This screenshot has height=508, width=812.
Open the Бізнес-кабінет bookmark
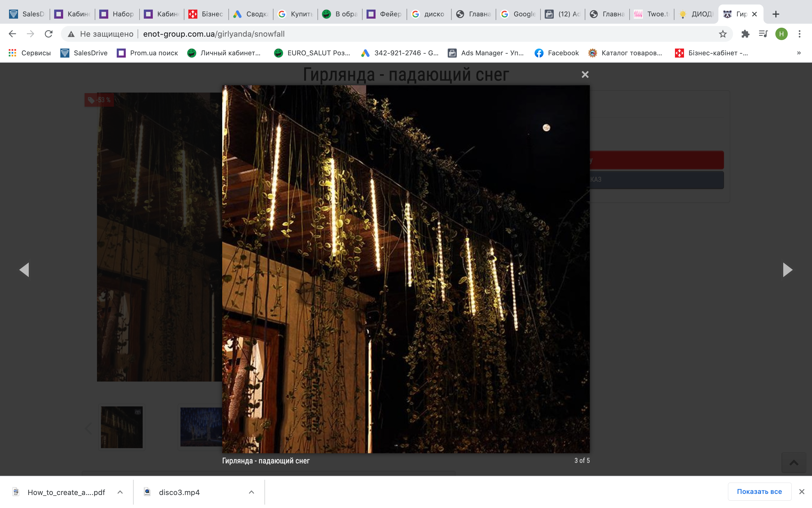[x=711, y=53]
